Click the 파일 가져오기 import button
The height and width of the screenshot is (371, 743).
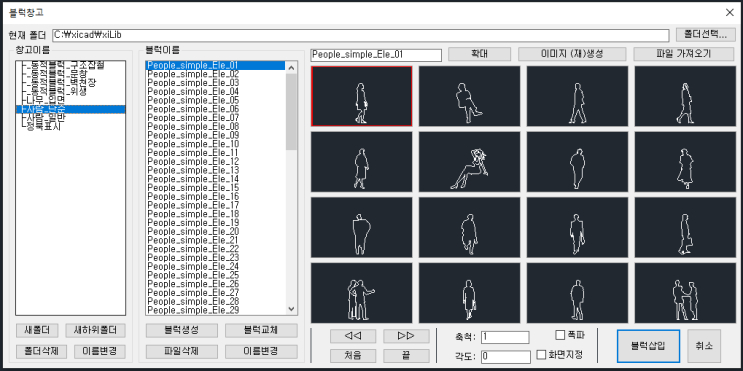click(x=684, y=54)
